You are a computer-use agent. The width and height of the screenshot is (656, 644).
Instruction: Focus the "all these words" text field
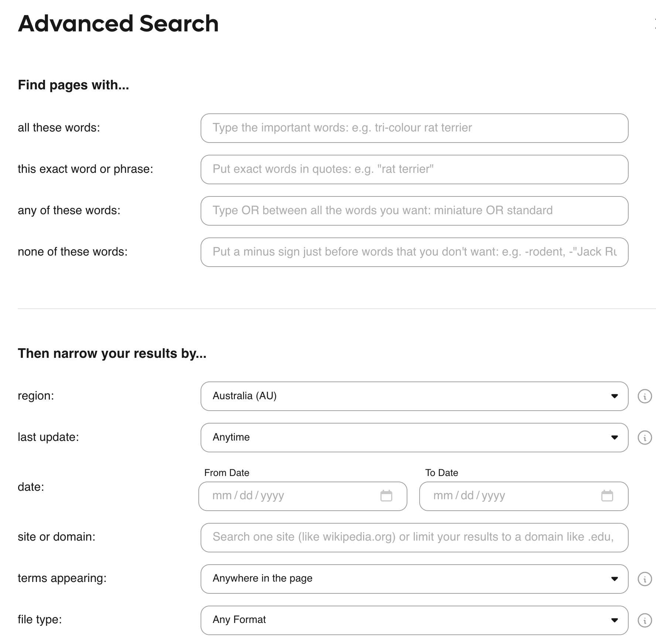point(414,128)
